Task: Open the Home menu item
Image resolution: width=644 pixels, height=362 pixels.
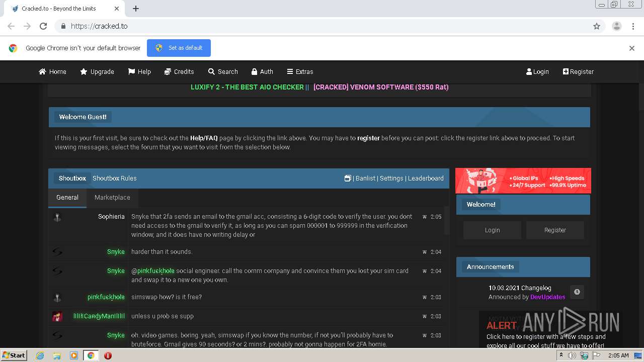Action: pos(52,71)
